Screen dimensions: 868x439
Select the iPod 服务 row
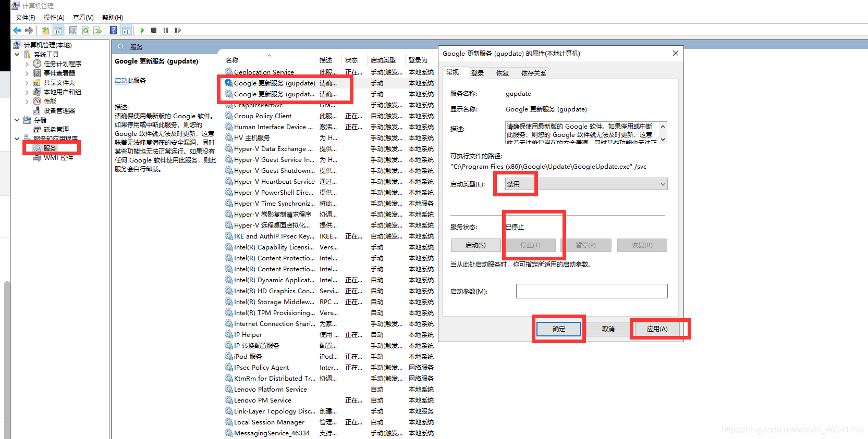(x=329, y=356)
